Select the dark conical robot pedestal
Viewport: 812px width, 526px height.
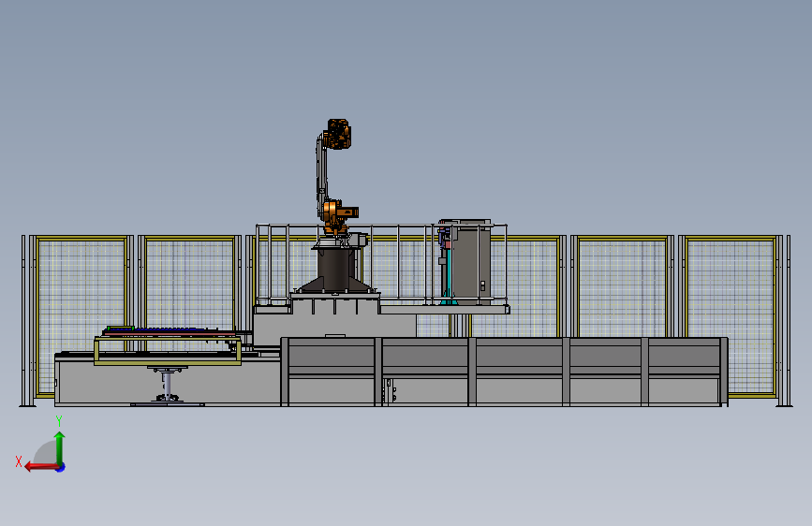334,270
